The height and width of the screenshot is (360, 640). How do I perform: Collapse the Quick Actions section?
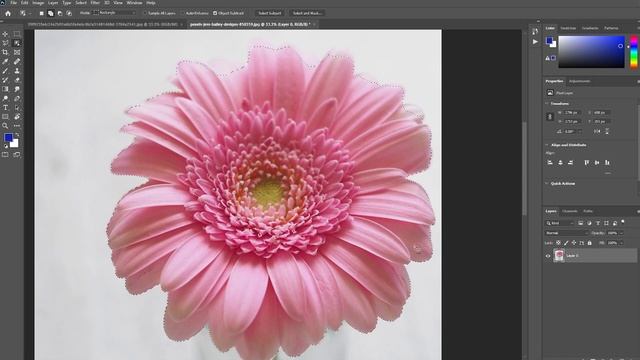tap(547, 184)
